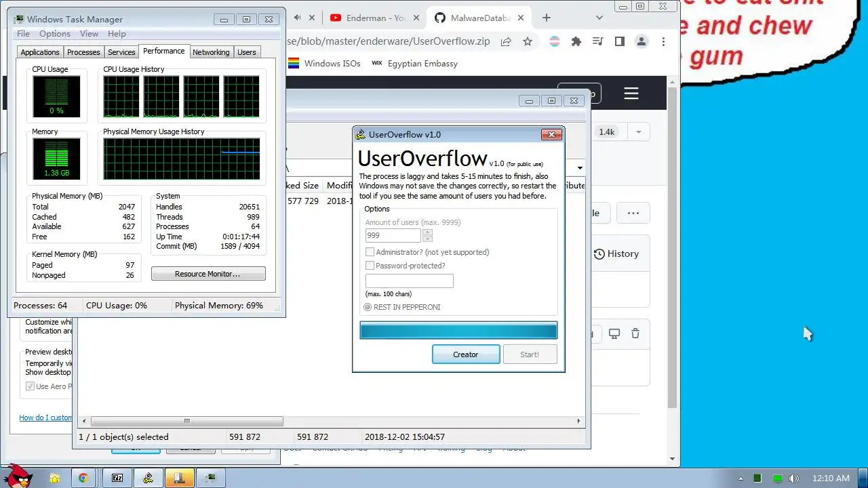Open the clock showing 12:10 AM
This screenshot has width=868, height=488.
pyautogui.click(x=831, y=479)
